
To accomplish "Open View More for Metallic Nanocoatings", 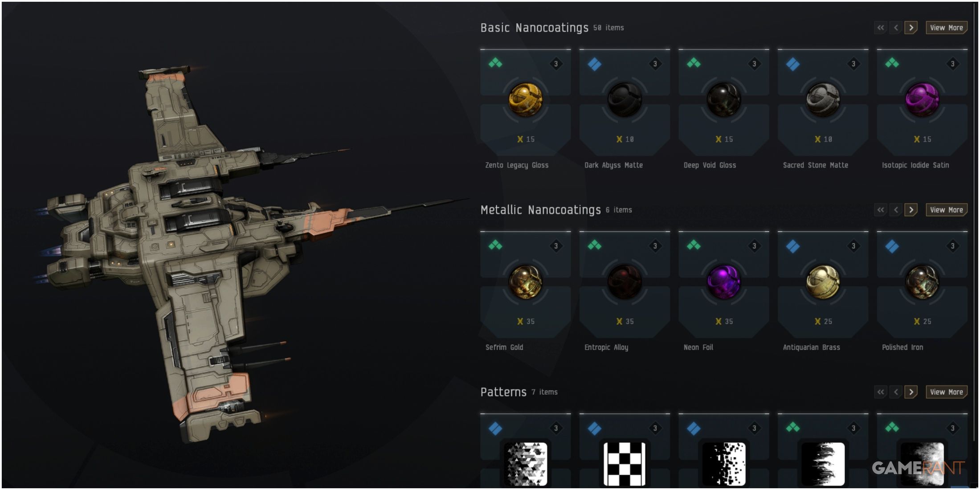I will (947, 210).
